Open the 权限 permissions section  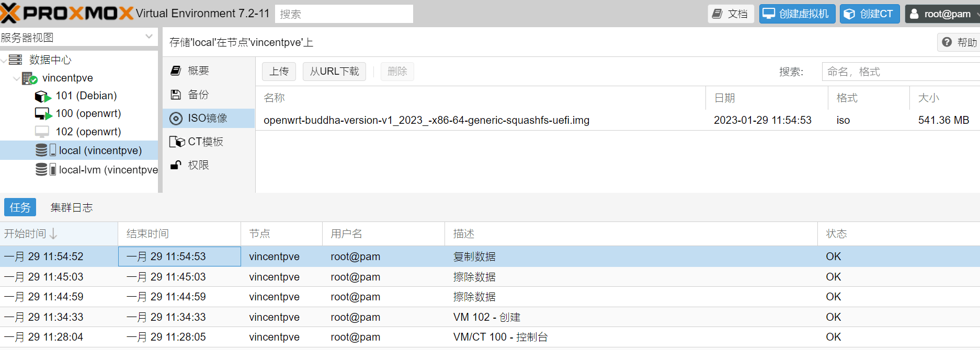point(198,165)
